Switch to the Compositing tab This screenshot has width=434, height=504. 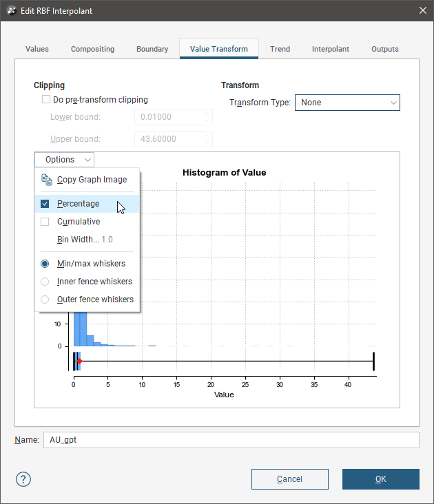click(x=92, y=50)
